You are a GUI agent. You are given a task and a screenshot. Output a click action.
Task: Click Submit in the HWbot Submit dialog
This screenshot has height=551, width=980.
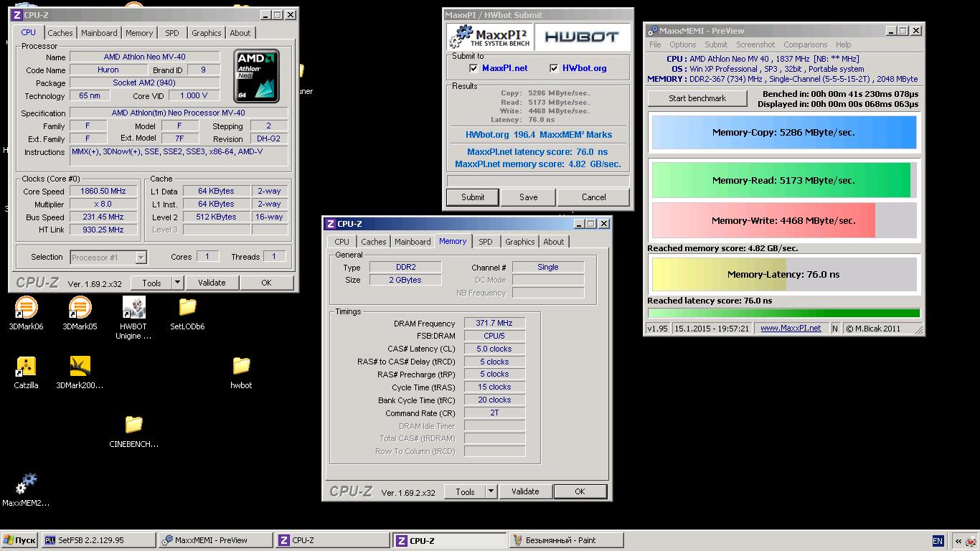pyautogui.click(x=473, y=197)
